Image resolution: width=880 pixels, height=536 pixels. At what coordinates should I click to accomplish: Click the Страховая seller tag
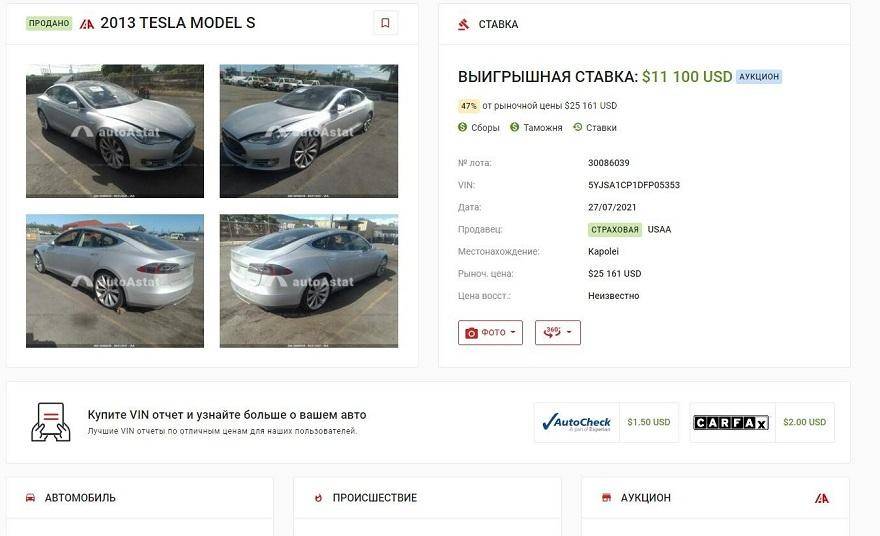614,229
